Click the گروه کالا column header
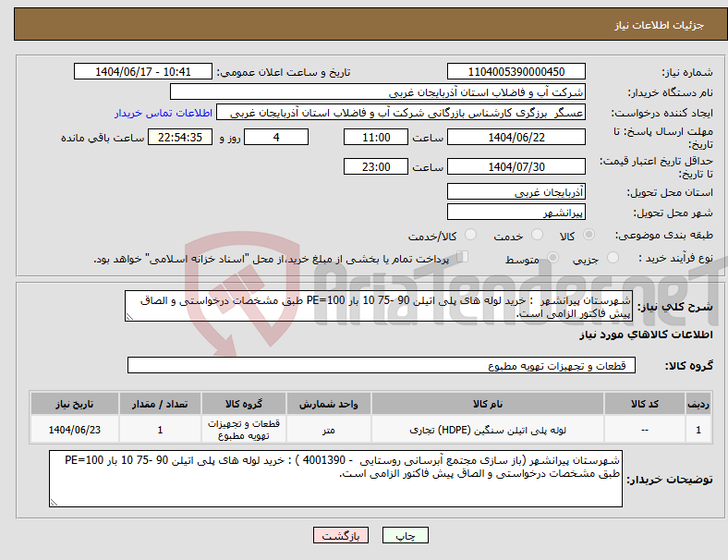The image size is (728, 560). coord(244,404)
